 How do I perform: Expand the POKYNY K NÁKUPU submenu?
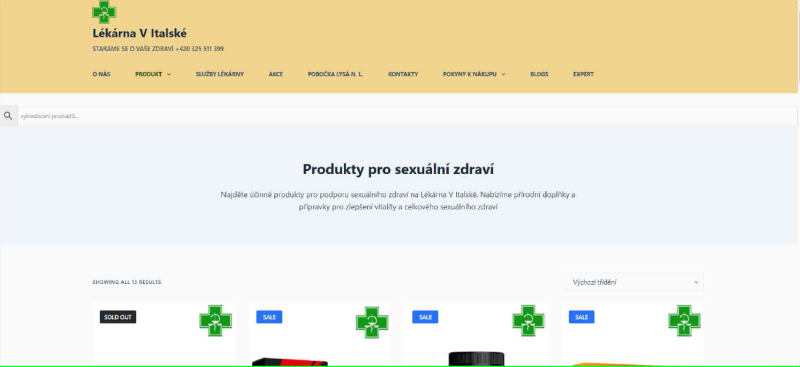coord(504,74)
